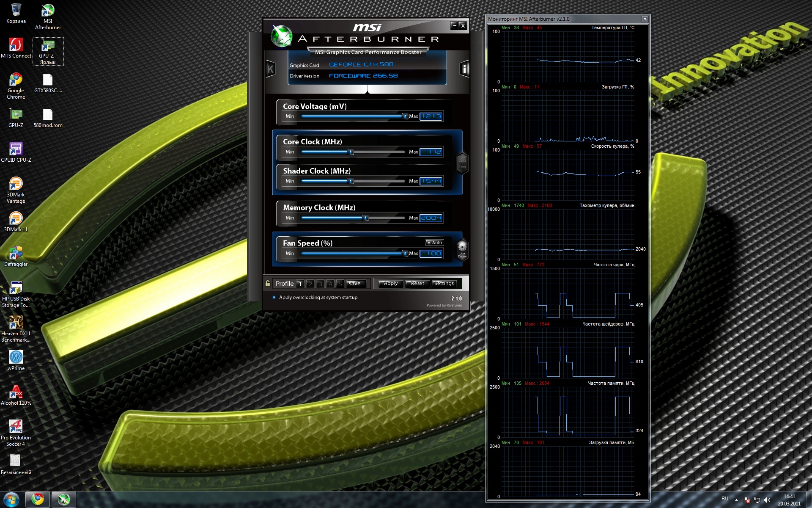Click the Fan Speed value field 100

[x=431, y=253]
